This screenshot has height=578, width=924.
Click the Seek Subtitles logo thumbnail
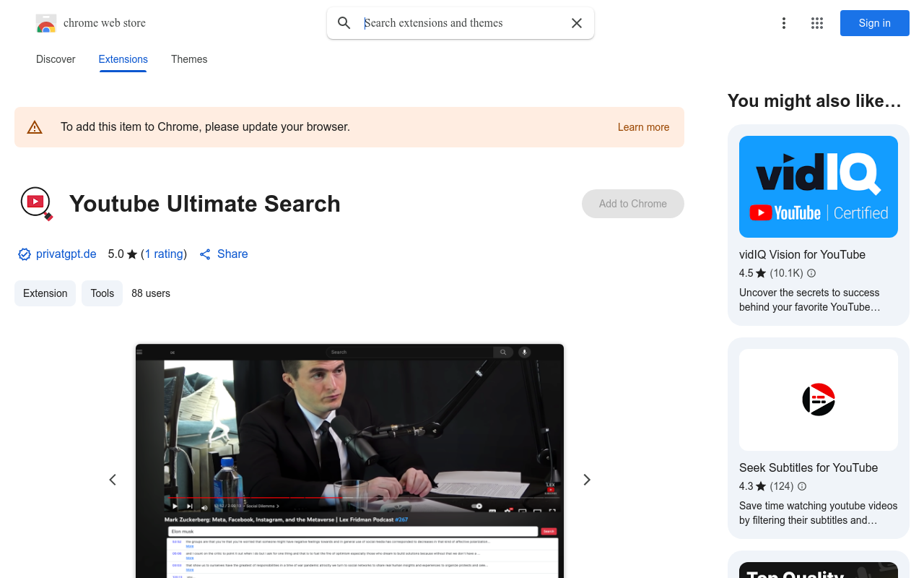click(819, 400)
